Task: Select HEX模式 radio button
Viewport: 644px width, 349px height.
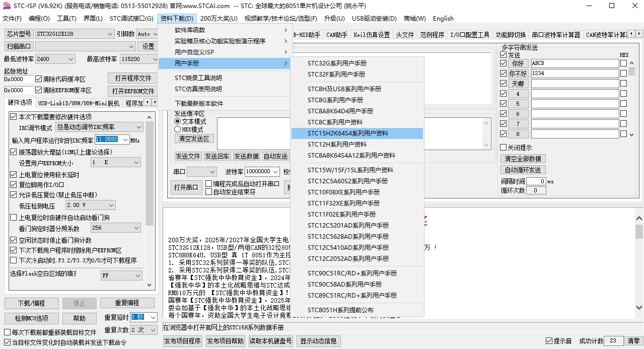Action: click(177, 129)
